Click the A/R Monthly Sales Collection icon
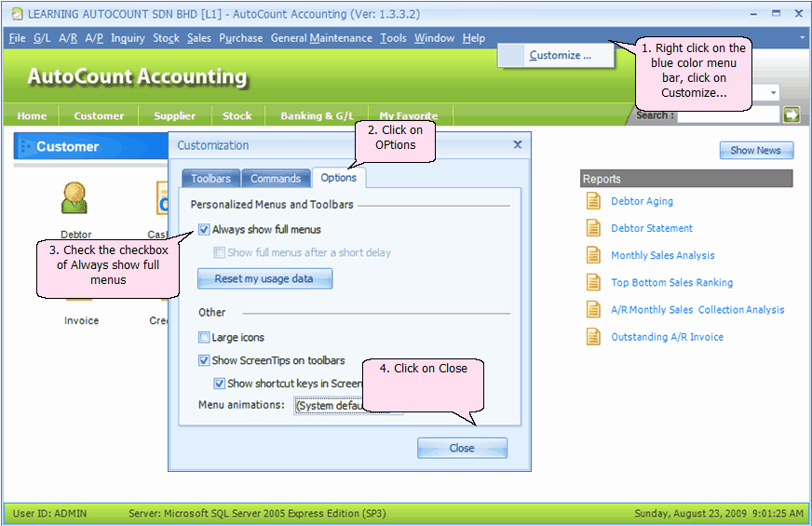 pyautogui.click(x=593, y=310)
